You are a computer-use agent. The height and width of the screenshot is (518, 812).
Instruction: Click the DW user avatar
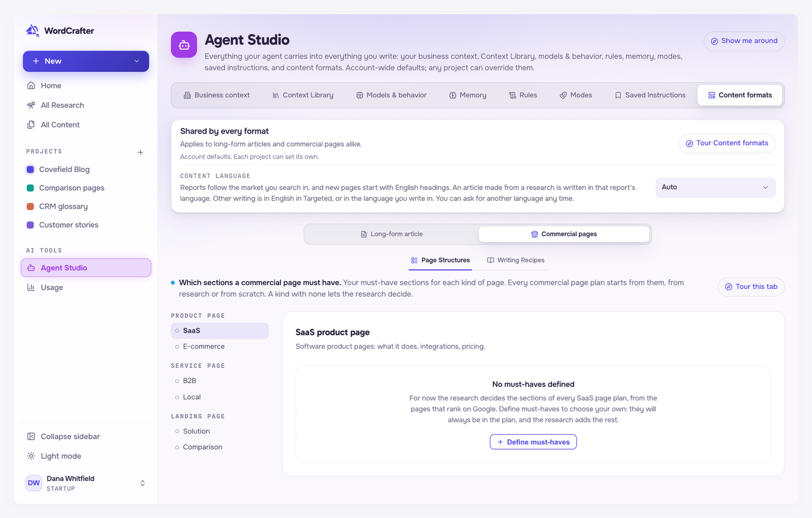pos(33,483)
